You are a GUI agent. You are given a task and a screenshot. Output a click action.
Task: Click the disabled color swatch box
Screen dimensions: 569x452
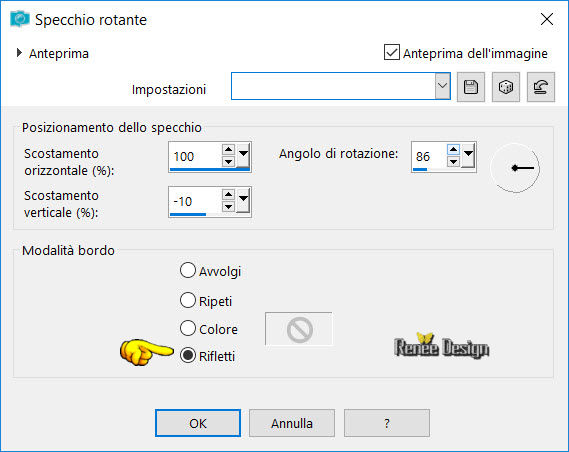299,329
